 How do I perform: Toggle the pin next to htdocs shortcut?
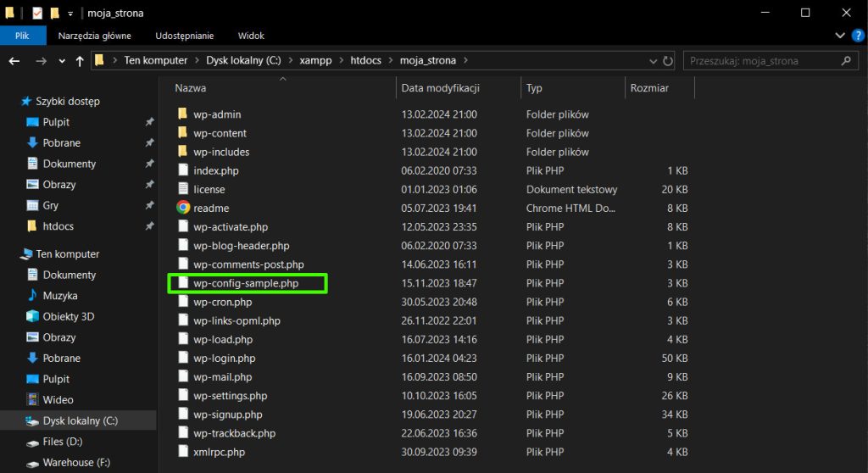point(149,226)
